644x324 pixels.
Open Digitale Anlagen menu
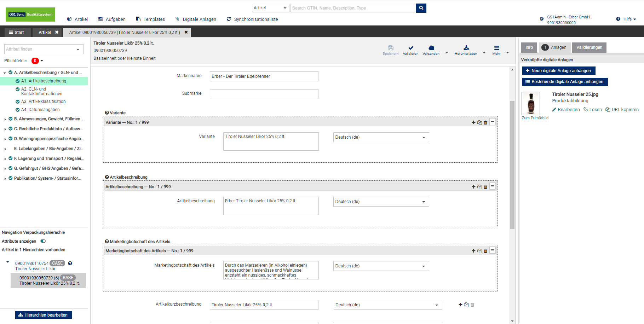click(196, 19)
